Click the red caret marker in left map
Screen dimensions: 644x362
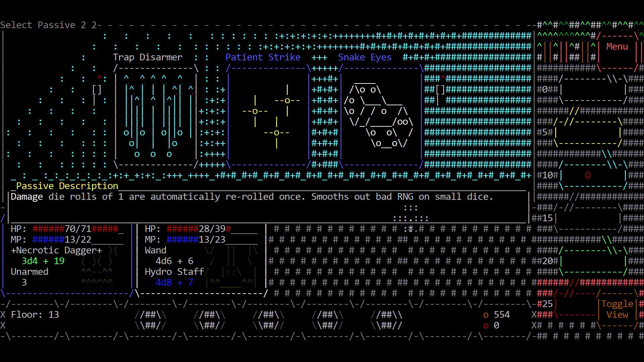(x=99, y=78)
